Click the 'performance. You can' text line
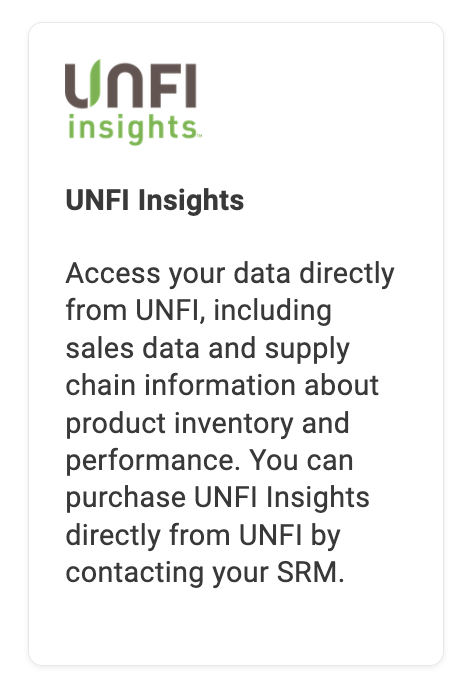Screen dimensions: 474x690 coord(209,461)
